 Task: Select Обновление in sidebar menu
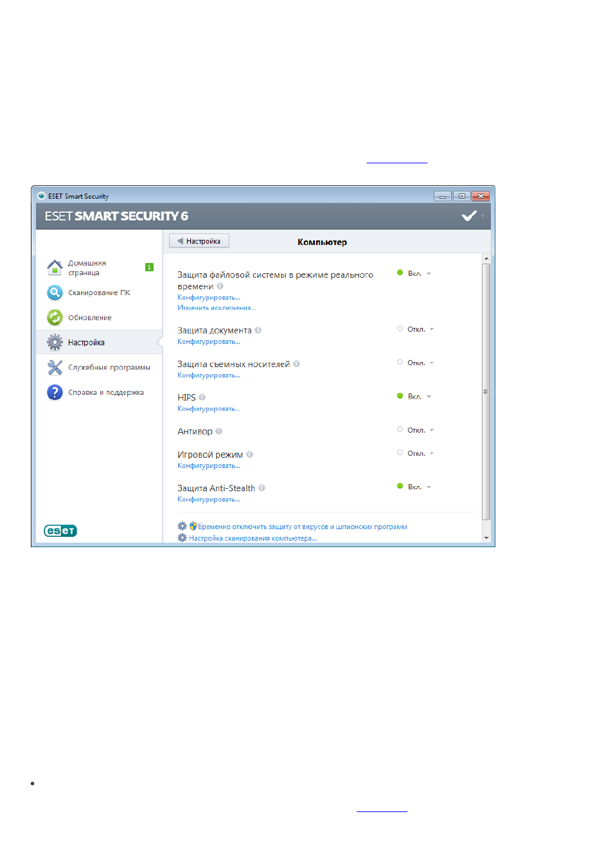[x=100, y=318]
